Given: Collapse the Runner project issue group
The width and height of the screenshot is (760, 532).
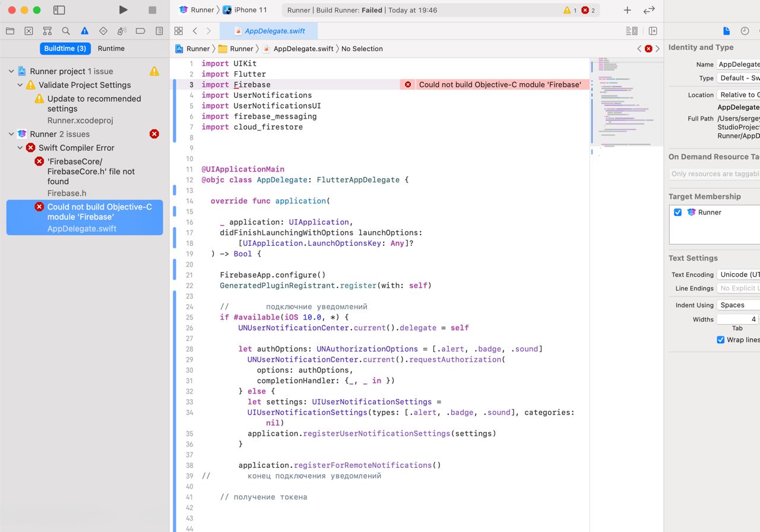Looking at the screenshot, I should tap(11, 71).
